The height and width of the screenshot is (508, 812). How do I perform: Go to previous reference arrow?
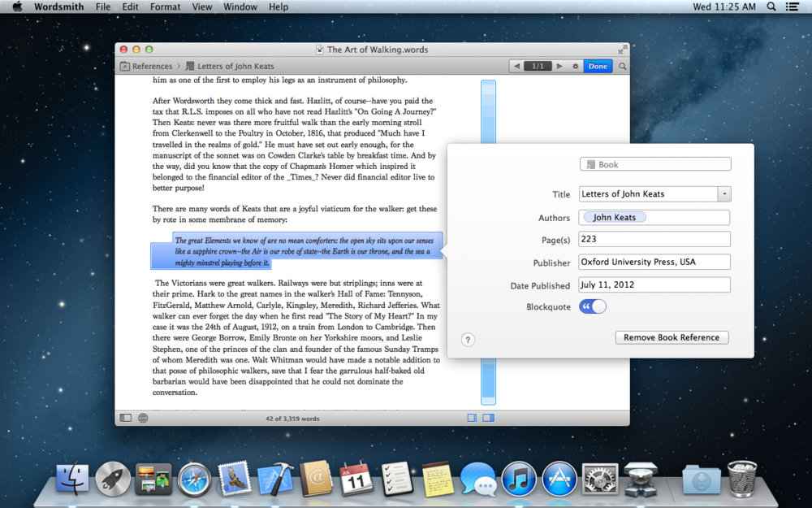(516, 67)
